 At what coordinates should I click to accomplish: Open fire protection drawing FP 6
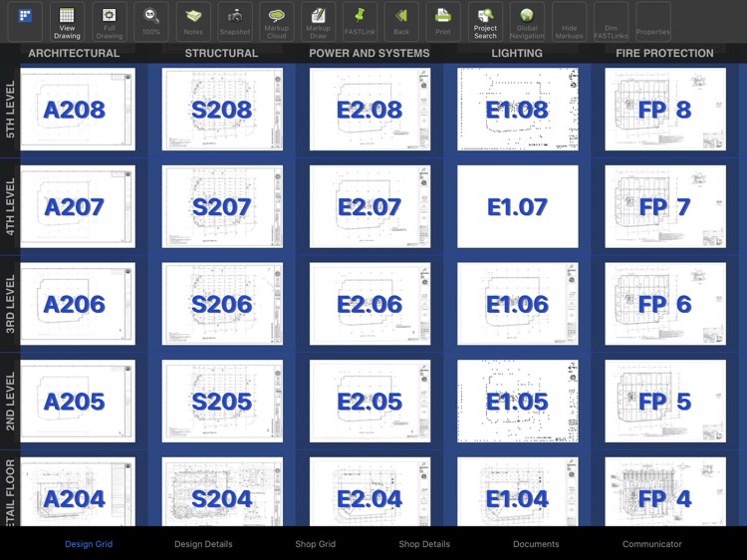[665, 304]
